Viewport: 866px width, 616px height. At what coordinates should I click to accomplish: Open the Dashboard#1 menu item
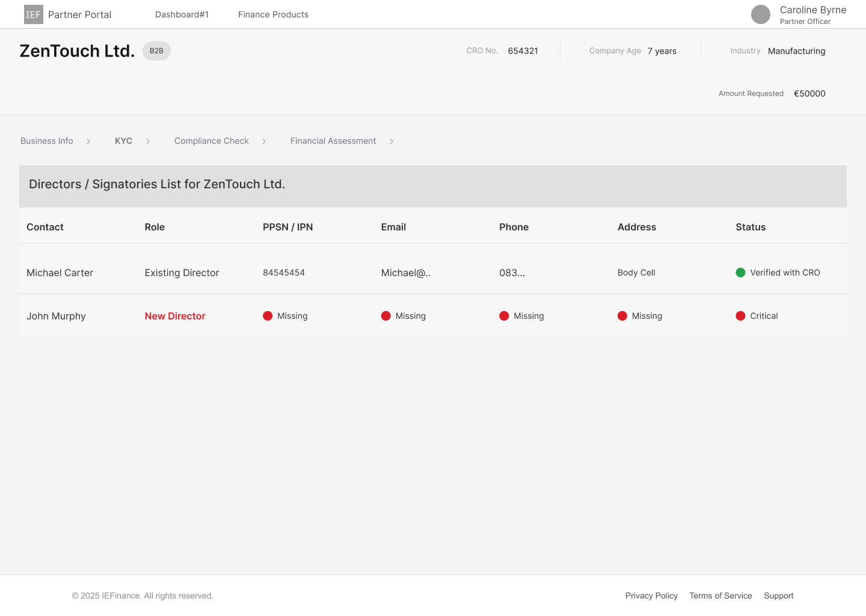[x=182, y=14]
